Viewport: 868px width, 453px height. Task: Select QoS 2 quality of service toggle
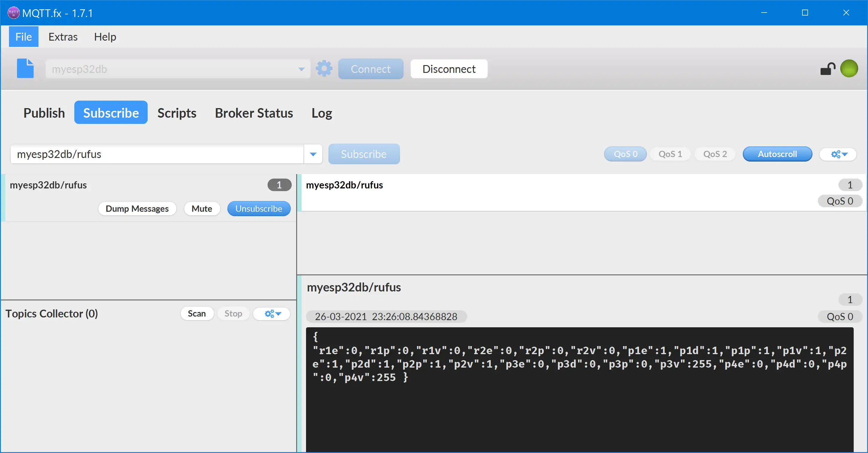click(715, 153)
